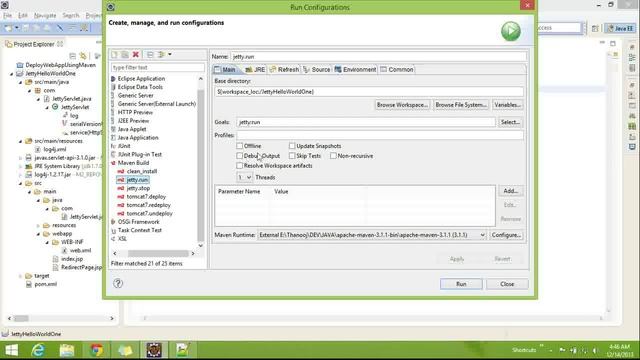This screenshot has width=640, height=360.
Task: Switch to the Source tab
Action: (317, 69)
